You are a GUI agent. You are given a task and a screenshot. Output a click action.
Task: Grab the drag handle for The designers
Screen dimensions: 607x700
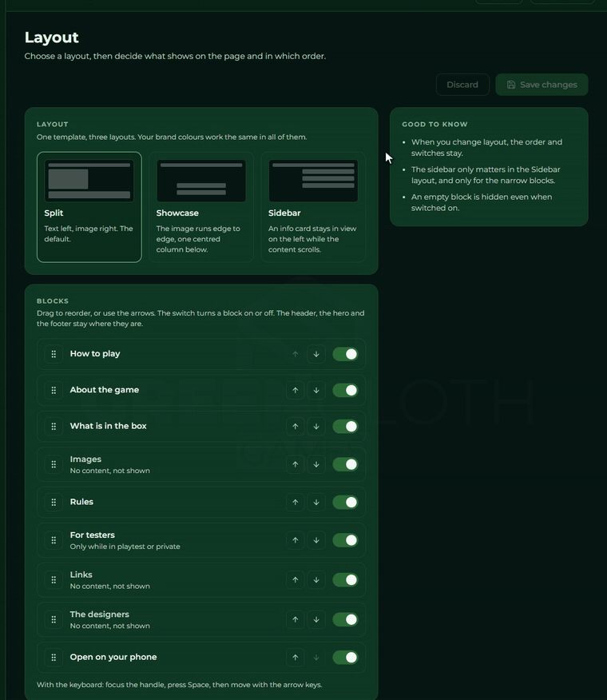point(54,619)
